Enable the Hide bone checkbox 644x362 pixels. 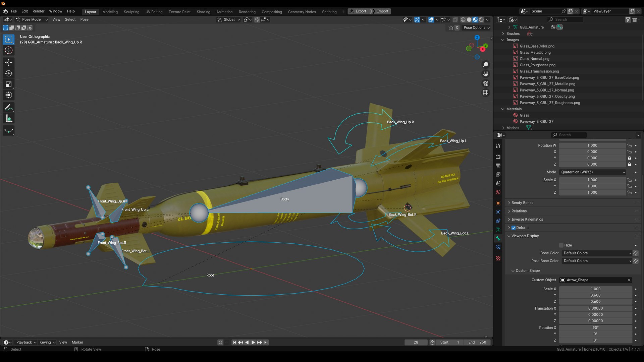point(561,245)
